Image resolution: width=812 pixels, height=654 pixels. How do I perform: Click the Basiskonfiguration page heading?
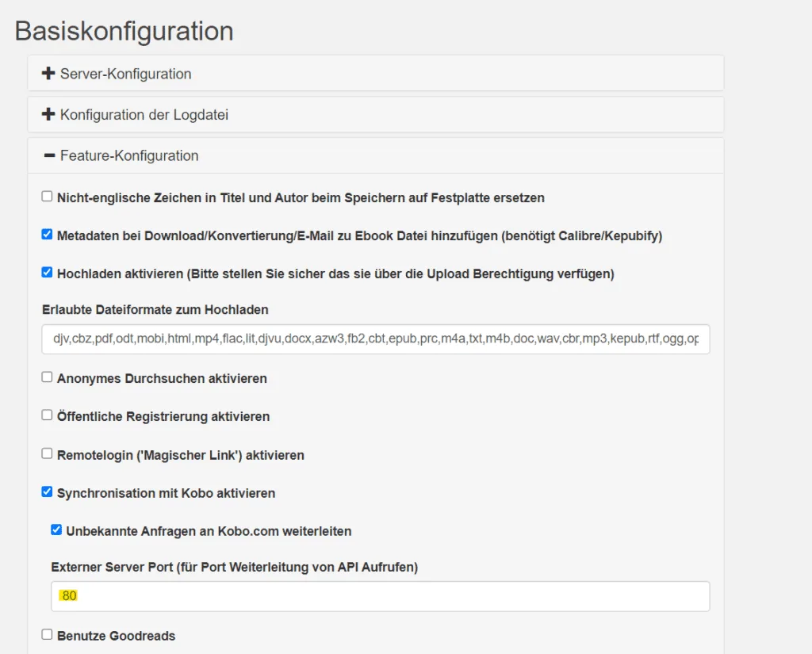click(124, 31)
